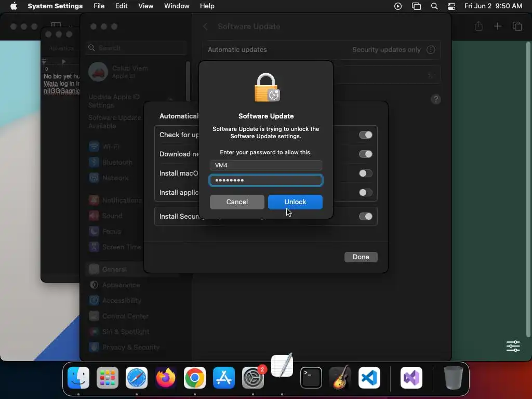Open Launchpad from the Dock
Screen dimensions: 532x399
(108, 378)
